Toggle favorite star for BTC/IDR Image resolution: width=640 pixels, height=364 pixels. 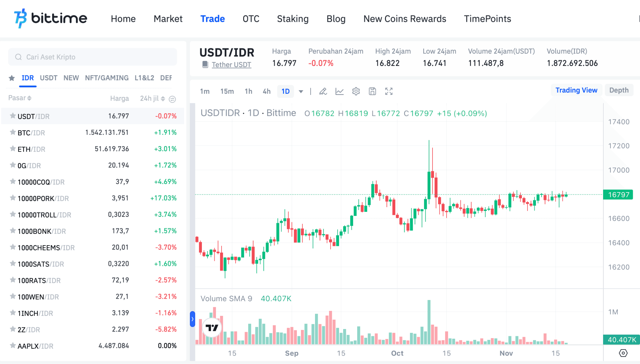13,132
